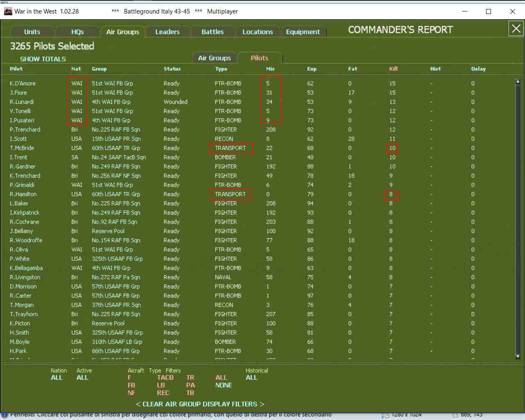Toggle the NF aircraft type filter
The height and width of the screenshot is (420, 525).
131,393
